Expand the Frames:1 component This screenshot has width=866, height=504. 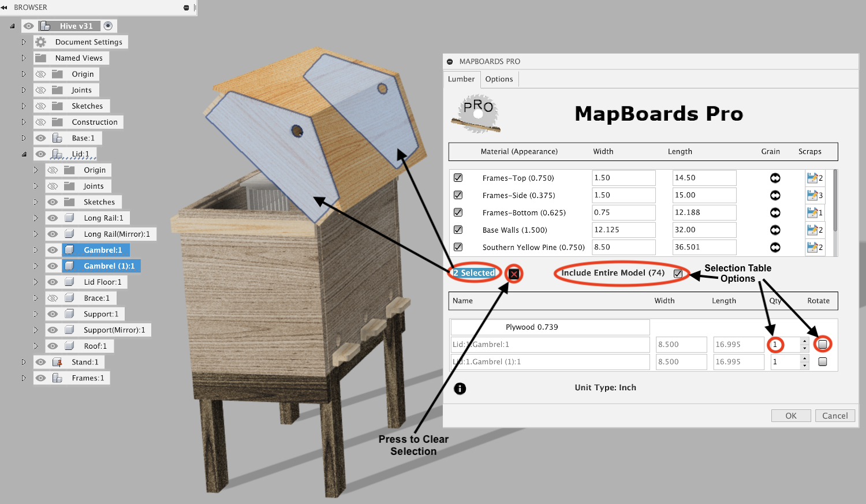[x=24, y=378]
